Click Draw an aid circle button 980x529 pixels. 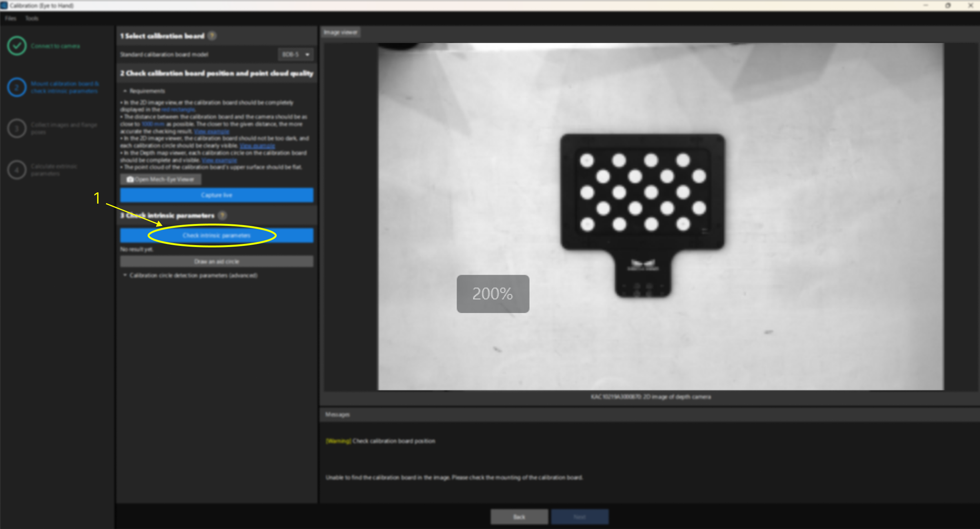coord(216,262)
